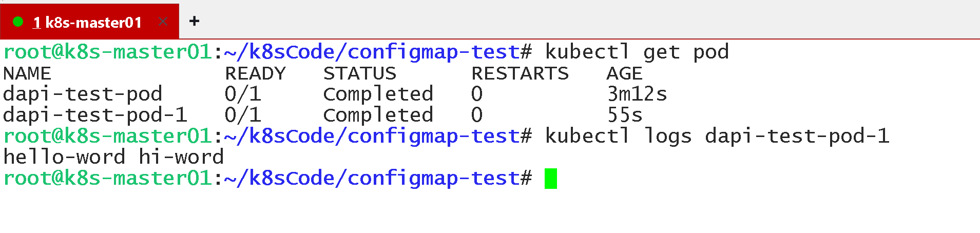Click the RESTARTS column header
980x233 pixels.
520,73
